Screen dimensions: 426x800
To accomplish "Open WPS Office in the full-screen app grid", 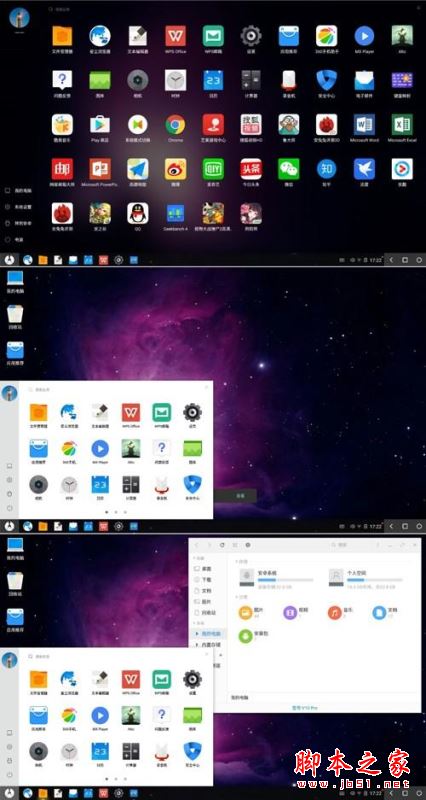I will point(175,36).
